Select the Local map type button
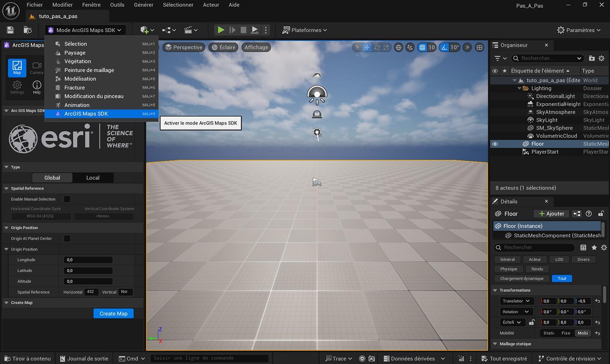610x364 pixels. click(x=93, y=178)
